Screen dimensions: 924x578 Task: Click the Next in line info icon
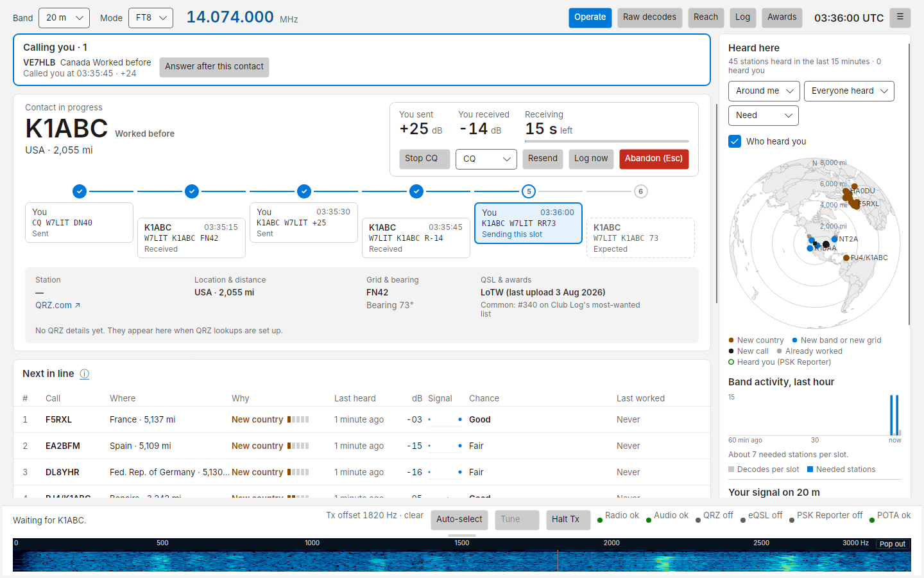[84, 374]
